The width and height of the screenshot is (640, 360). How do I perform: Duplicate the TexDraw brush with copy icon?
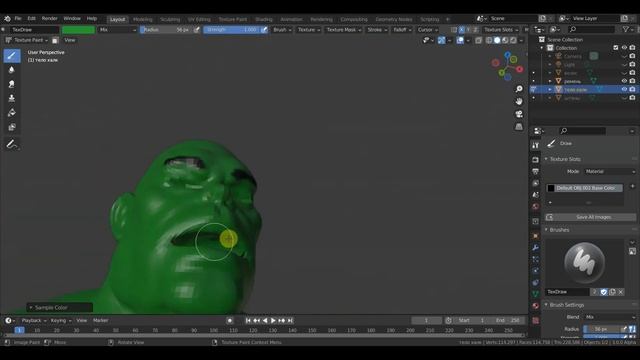[612, 292]
